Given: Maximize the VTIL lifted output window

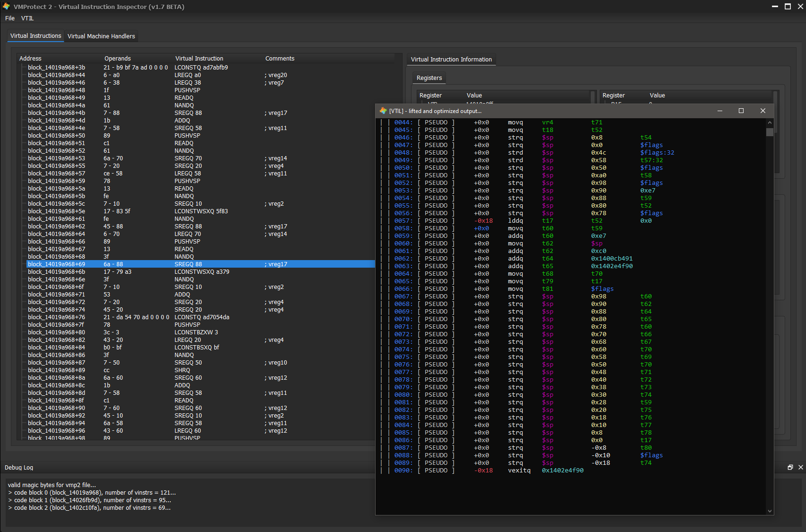Looking at the screenshot, I should (x=741, y=111).
